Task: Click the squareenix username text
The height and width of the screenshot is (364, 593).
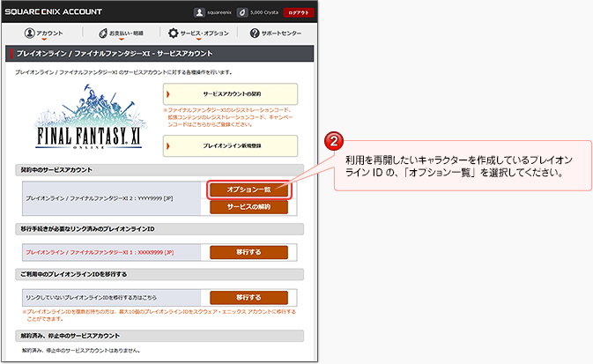Action: click(x=219, y=12)
